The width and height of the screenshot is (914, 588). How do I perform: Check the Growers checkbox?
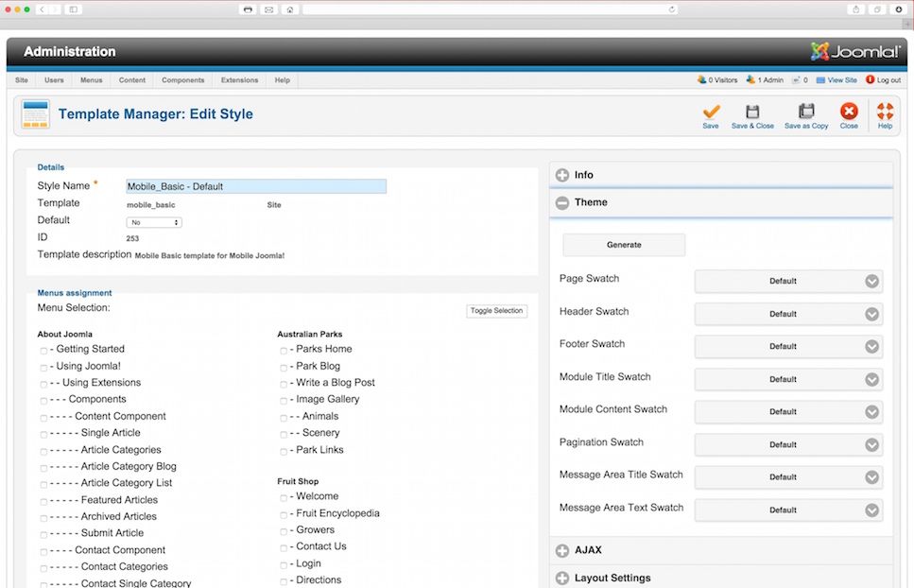click(284, 531)
